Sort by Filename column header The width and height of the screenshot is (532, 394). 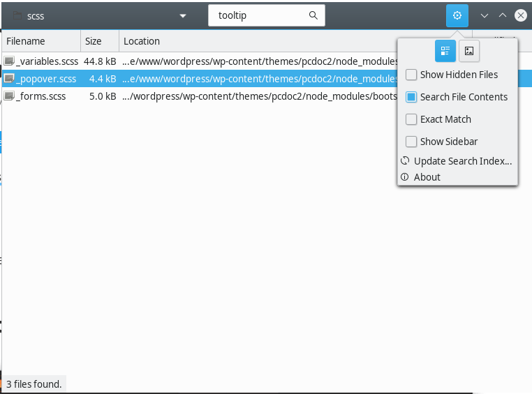41,41
